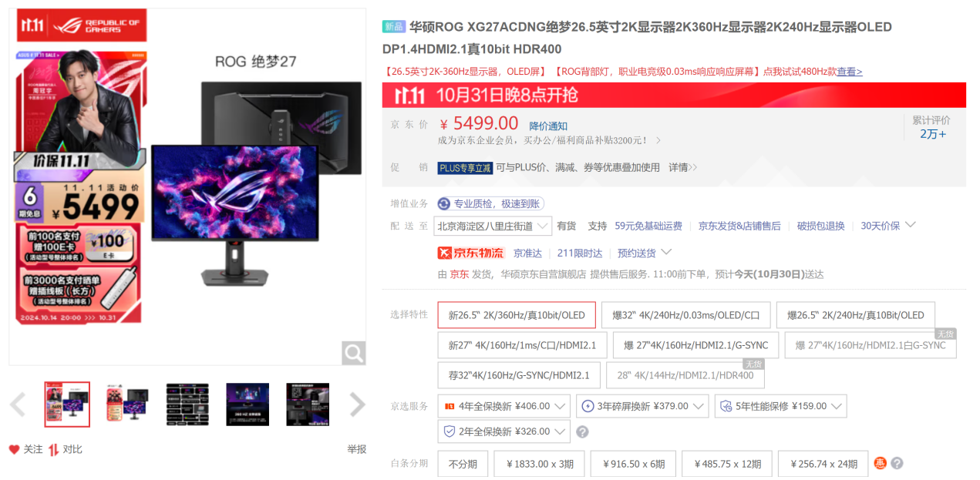Click the question mark icon beside 惠 badge

click(897, 463)
